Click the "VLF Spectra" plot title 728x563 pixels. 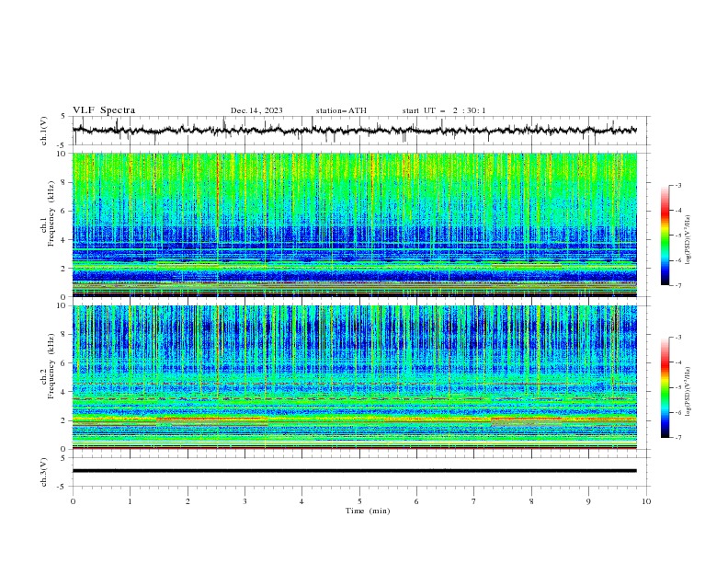click(x=104, y=110)
